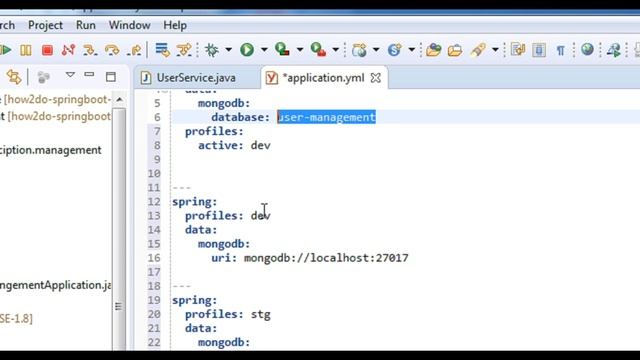640x360 pixels.
Task: Toggle Use Step Filters
Action: 184,50
